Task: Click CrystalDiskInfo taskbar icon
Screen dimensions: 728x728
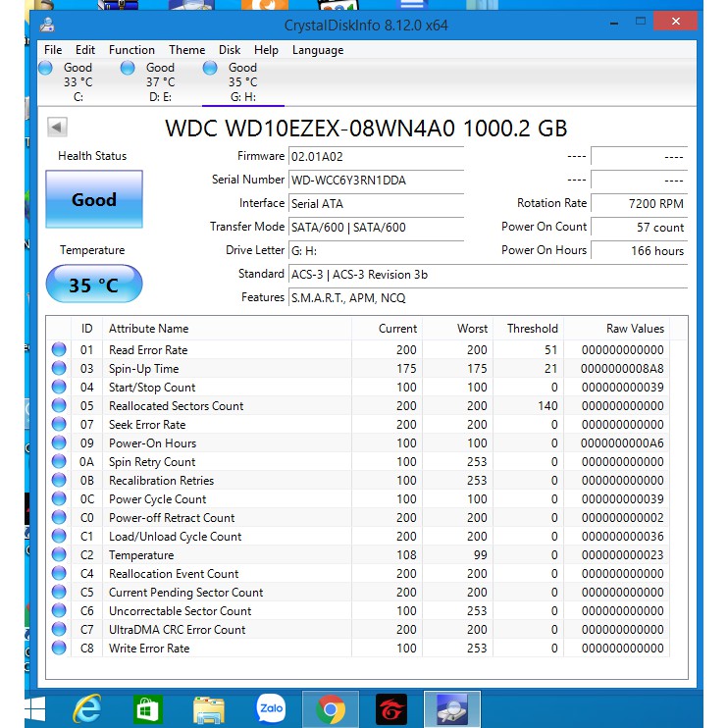Action: [x=452, y=709]
